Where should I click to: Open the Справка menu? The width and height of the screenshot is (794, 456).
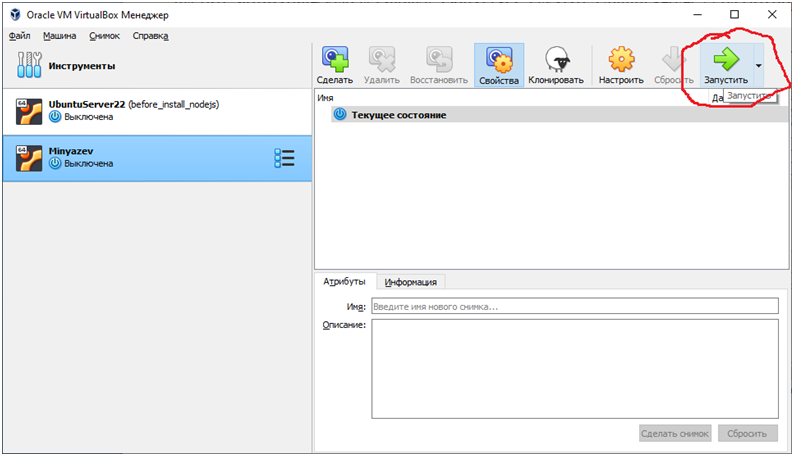150,36
